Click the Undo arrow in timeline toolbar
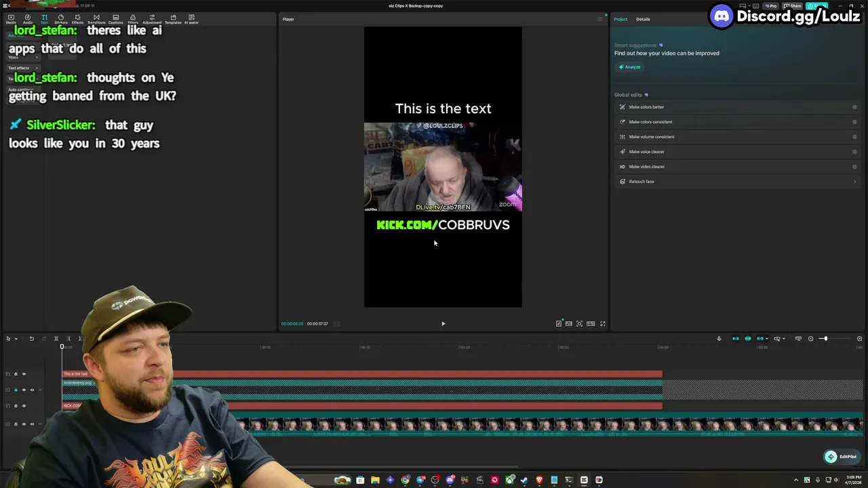Screen dimensions: 868x488 31,338
